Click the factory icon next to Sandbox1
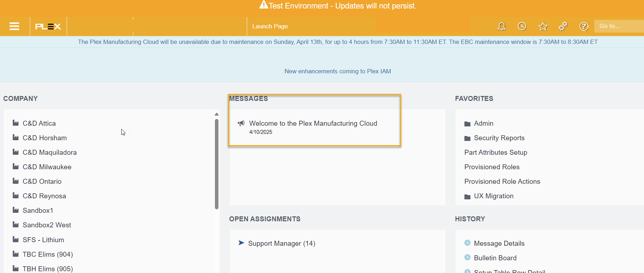This screenshot has width=644, height=273. pos(16,210)
